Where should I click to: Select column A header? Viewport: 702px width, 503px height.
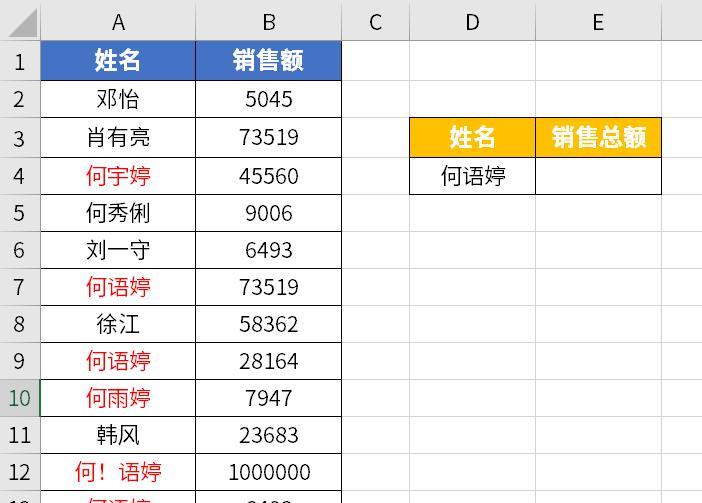pyautogui.click(x=118, y=21)
